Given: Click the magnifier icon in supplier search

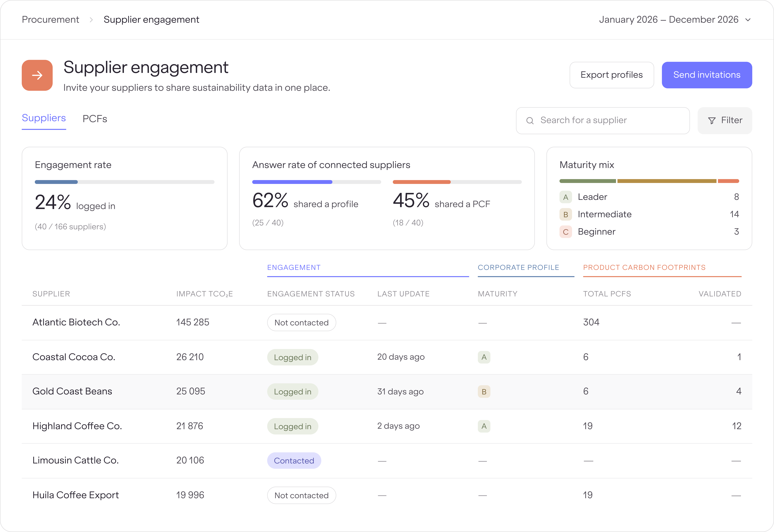Looking at the screenshot, I should click(530, 121).
